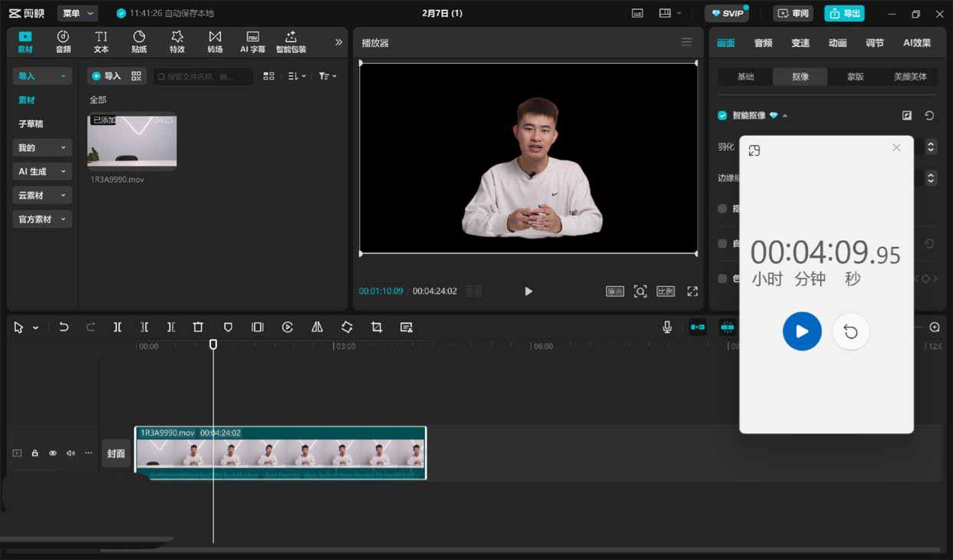Viewport: 953px width, 560px height.
Task: Click the 导出 export button
Action: click(x=844, y=14)
